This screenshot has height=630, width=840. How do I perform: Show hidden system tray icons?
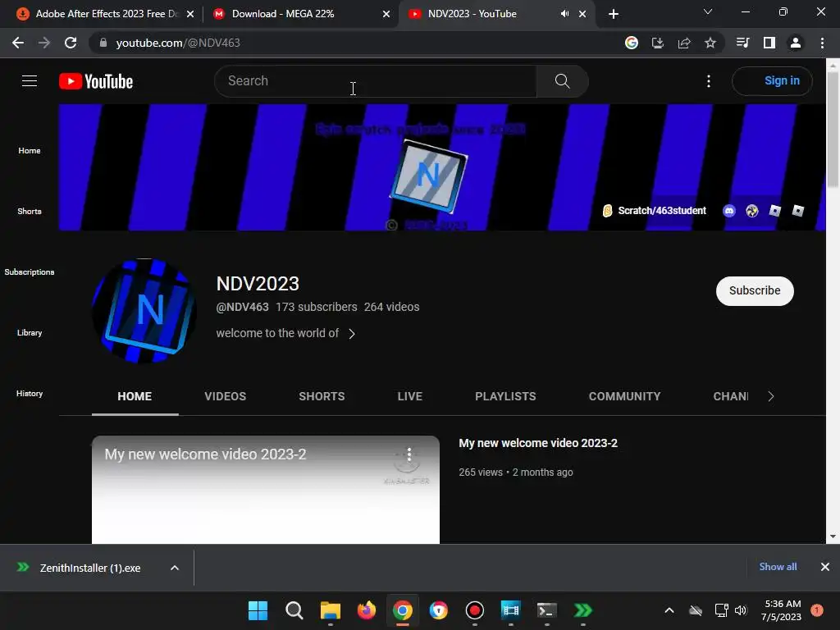(669, 610)
